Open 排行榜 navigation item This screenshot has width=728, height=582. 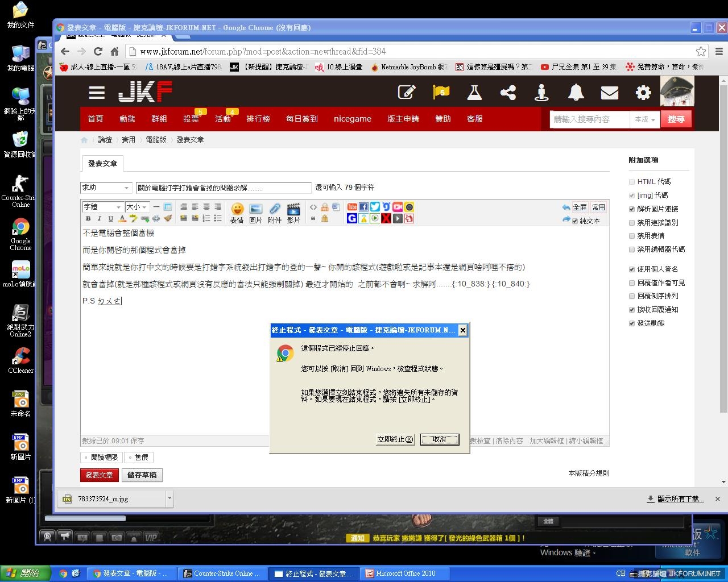pyautogui.click(x=258, y=119)
